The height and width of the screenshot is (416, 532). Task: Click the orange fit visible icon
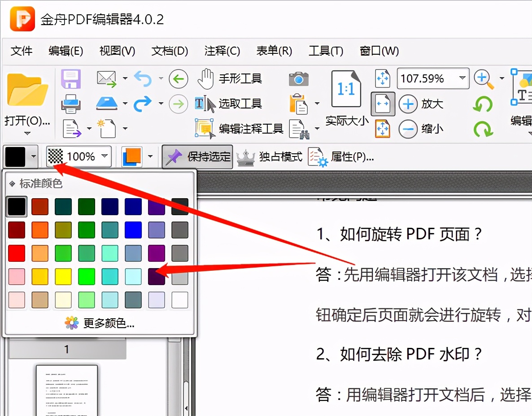pos(383,129)
